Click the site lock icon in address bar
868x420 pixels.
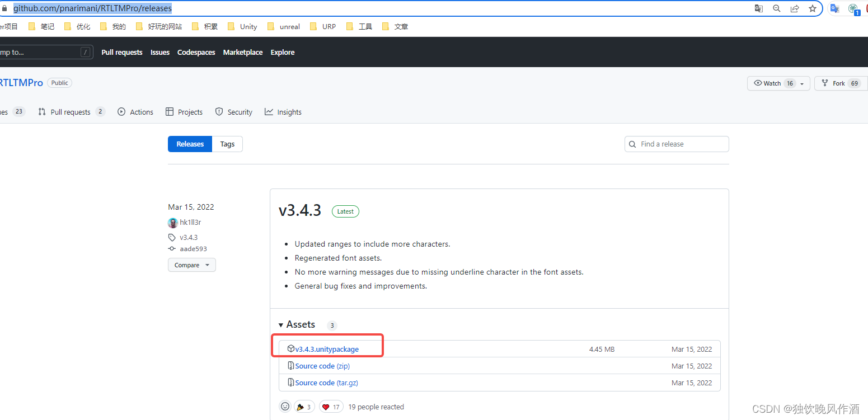tap(5, 8)
